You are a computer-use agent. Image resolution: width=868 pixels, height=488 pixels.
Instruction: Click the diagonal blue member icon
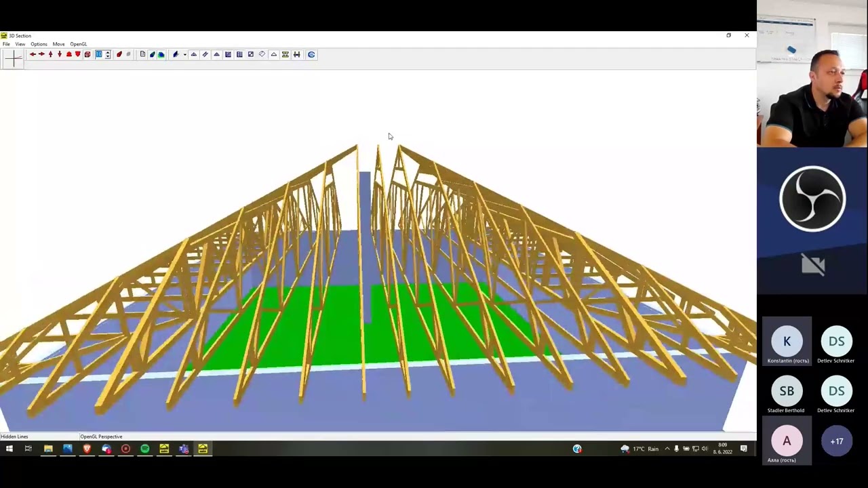click(205, 54)
